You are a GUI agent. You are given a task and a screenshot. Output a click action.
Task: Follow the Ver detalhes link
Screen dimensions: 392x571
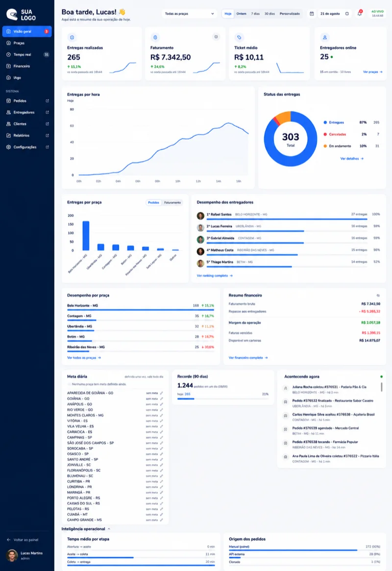click(352, 159)
